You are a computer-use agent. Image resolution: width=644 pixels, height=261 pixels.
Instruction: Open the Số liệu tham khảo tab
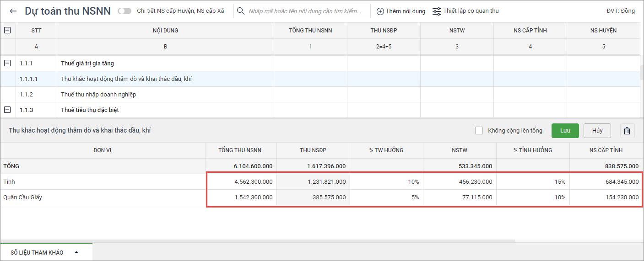pos(37,252)
